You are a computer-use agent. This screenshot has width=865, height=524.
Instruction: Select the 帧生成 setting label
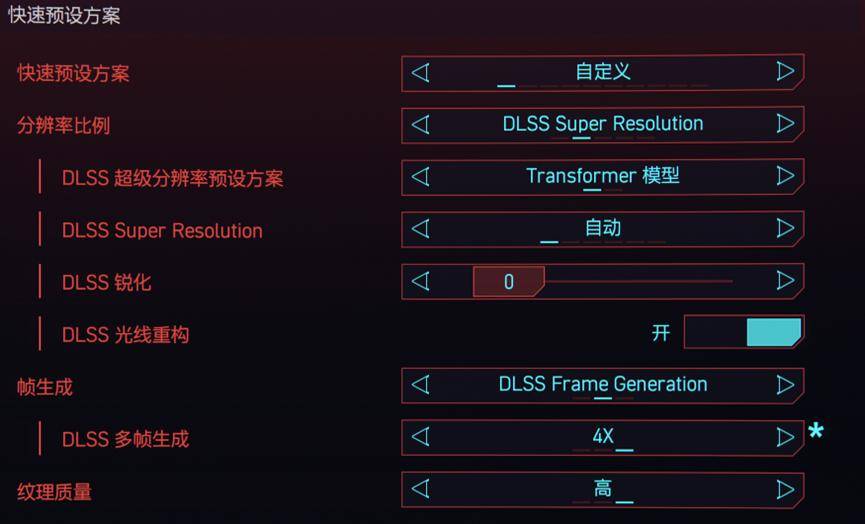click(45, 386)
